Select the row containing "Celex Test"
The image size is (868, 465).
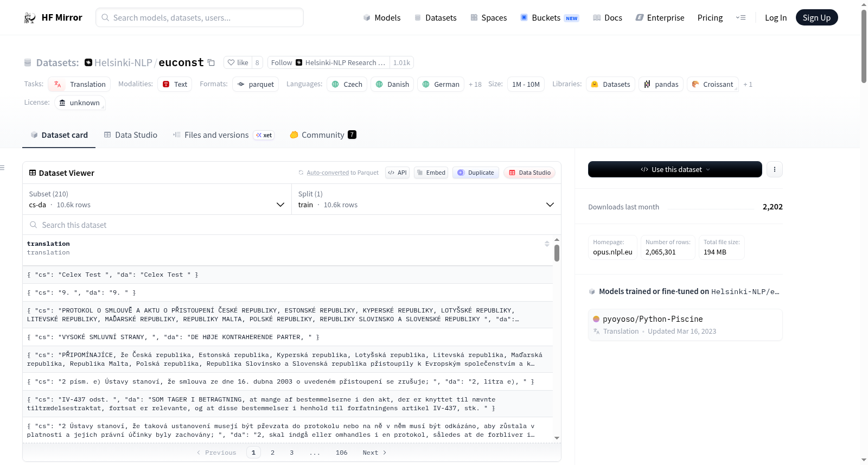(288, 275)
